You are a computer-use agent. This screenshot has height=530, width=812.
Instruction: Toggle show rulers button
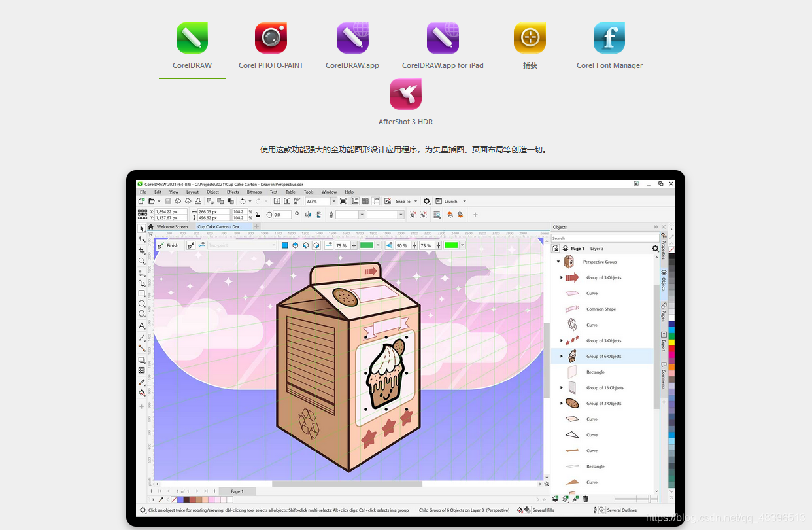[x=355, y=201]
